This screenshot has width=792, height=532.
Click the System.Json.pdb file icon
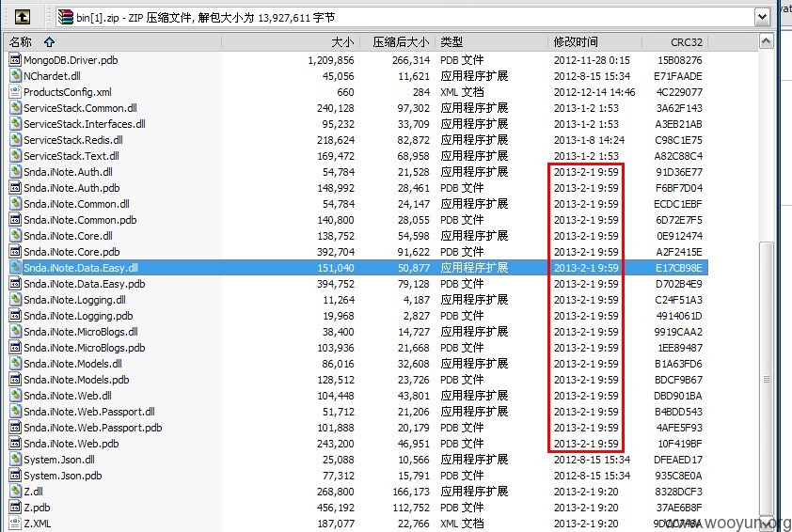16,476
